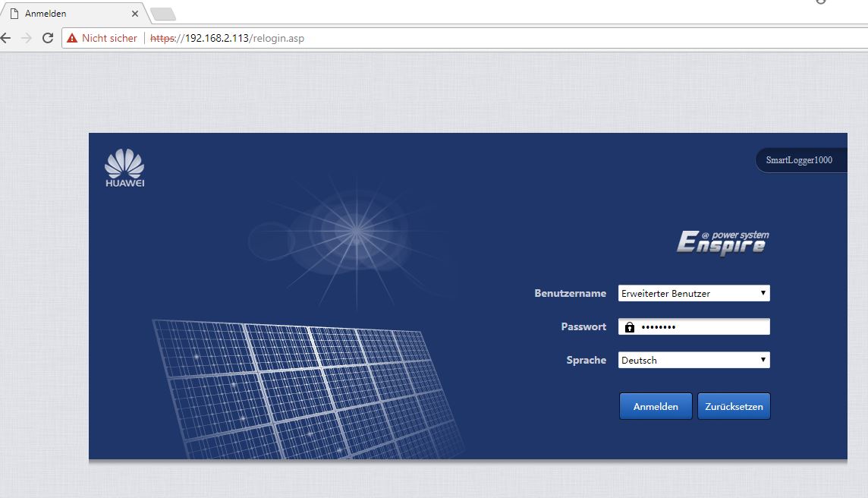
Task: Open a new tab with the blank tab button
Action: click(x=162, y=14)
